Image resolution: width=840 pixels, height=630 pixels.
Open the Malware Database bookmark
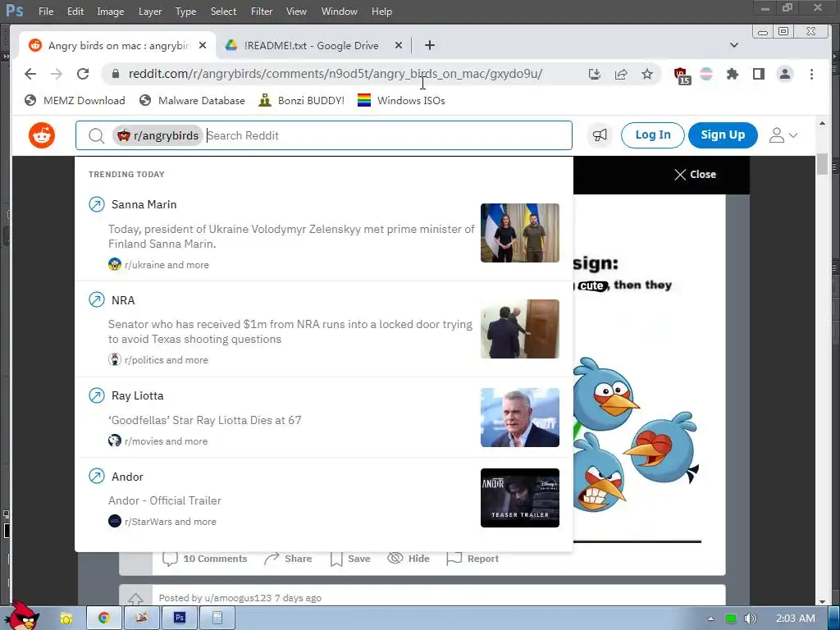pyautogui.click(x=192, y=100)
